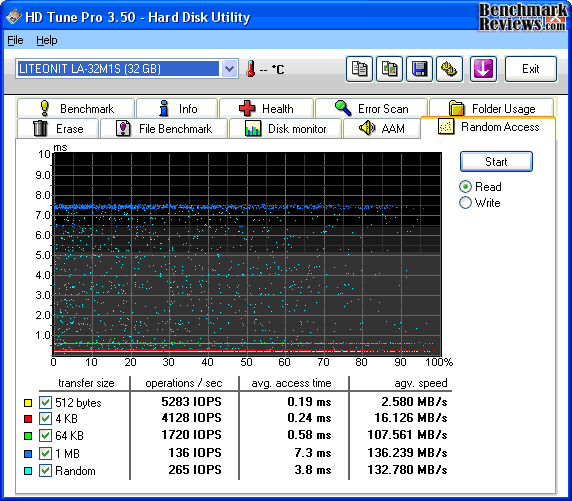Select the Write radio button
Viewport: 572px width, 501px height.
click(x=465, y=203)
